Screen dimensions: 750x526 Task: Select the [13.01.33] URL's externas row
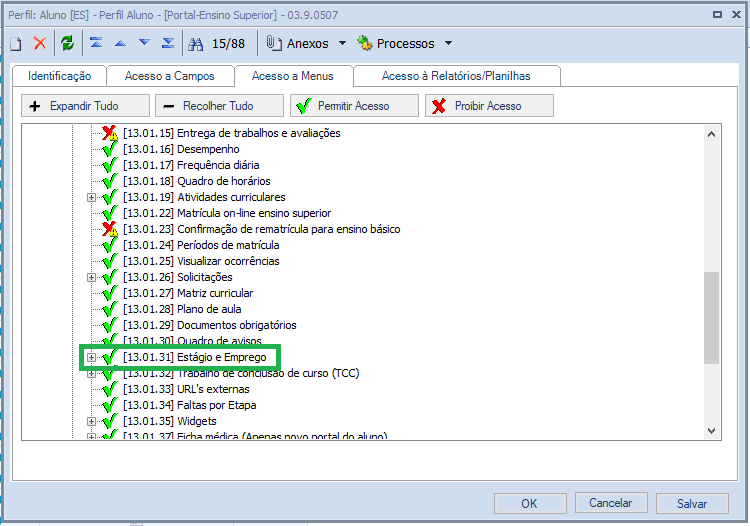pyautogui.click(x=187, y=389)
